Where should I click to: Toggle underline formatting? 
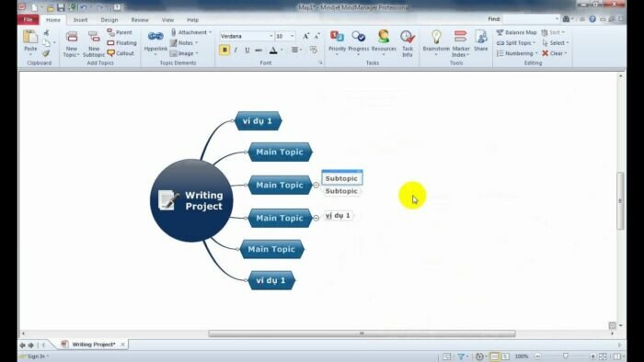[247, 50]
